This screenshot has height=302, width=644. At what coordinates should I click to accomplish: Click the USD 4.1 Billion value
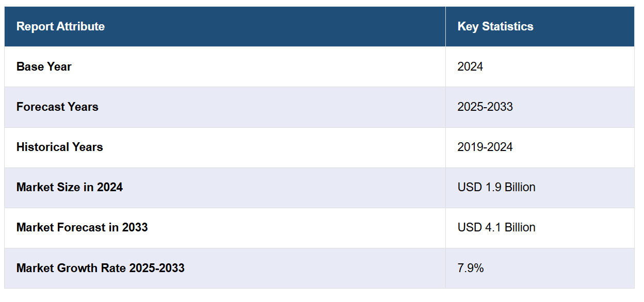pyautogui.click(x=496, y=227)
